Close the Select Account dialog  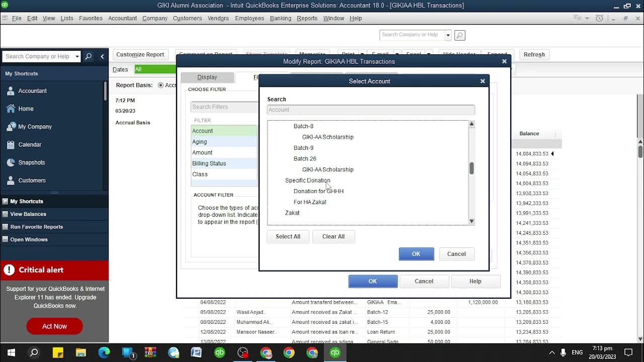pos(482,81)
